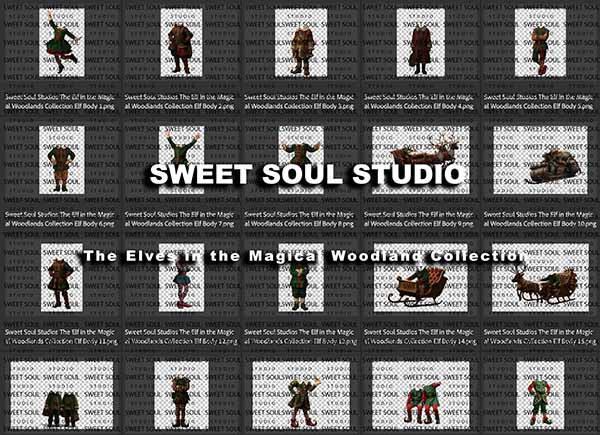This screenshot has height=435, width=600.
Task: Highlight file name ending 'Elf Body 15.png'
Action: 540,337
